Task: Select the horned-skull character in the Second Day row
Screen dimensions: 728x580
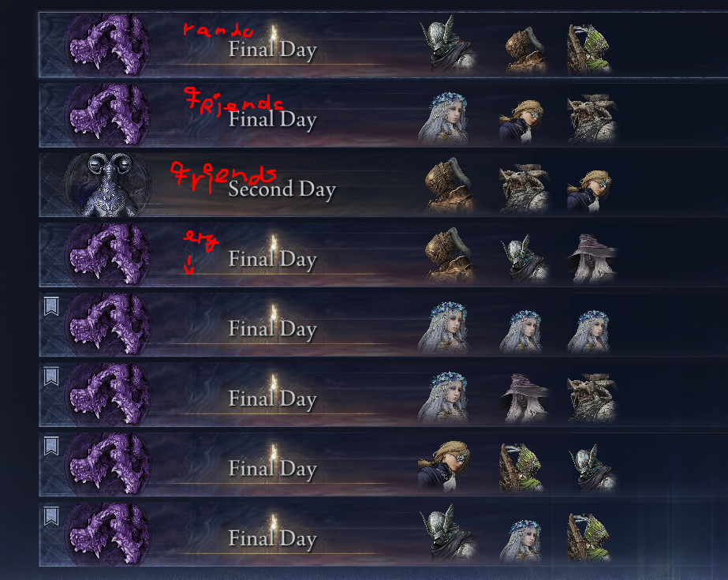Action: (524, 188)
